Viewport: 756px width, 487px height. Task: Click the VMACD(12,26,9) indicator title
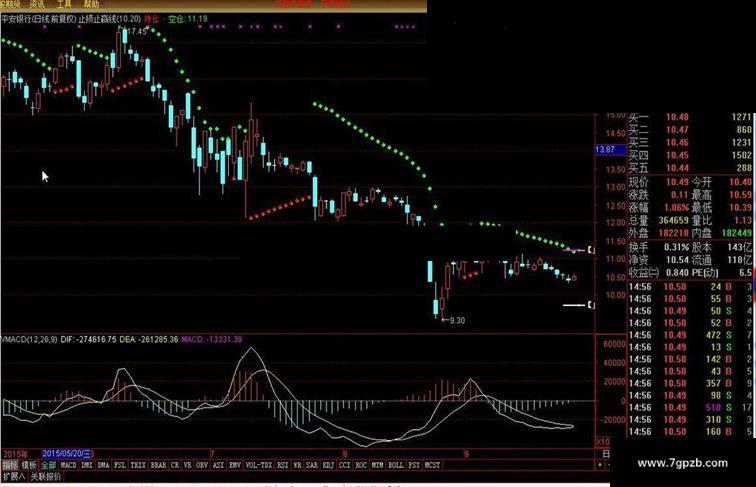coord(28,339)
